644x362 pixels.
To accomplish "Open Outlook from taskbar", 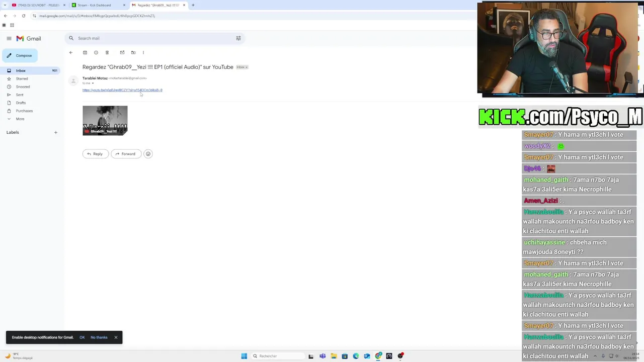I will coord(367,356).
